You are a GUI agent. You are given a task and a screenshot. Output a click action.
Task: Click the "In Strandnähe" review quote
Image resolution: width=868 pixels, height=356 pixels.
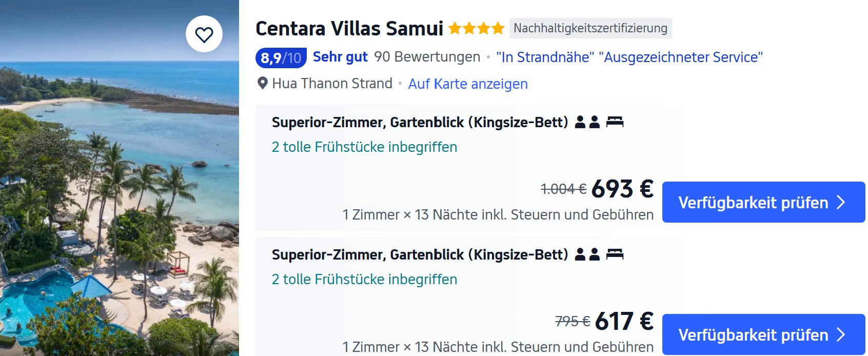pyautogui.click(x=545, y=57)
